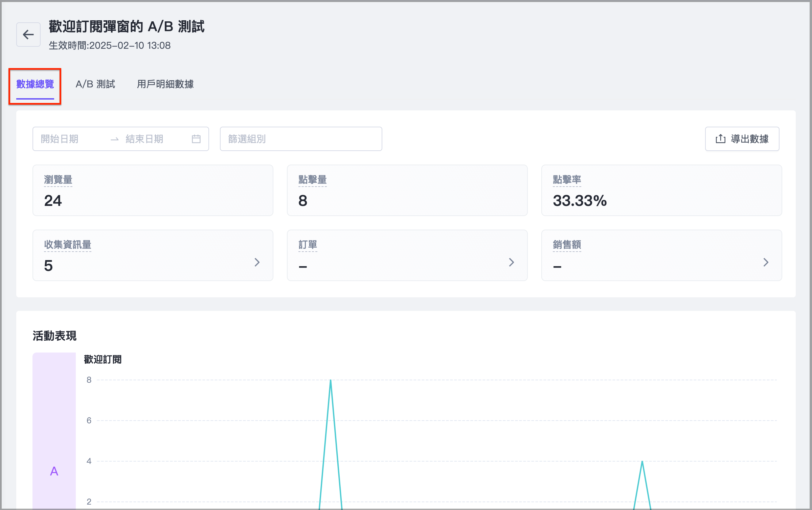Click the 點擊量 metric label
Screen dimensions: 812x510
pos(312,179)
